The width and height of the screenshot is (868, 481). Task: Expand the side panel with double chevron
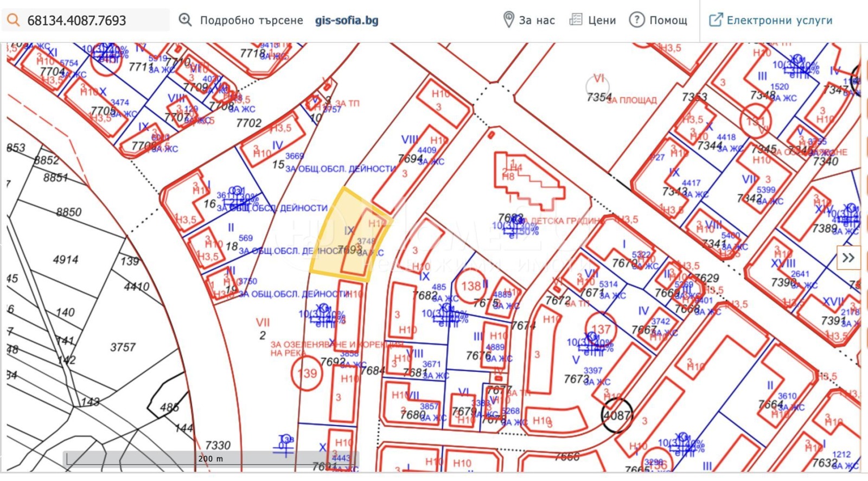point(848,258)
